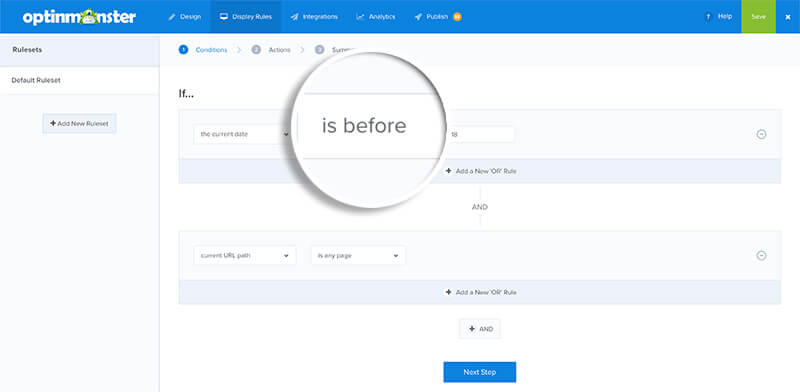Open the Design tab
The width and height of the screenshot is (800, 392).
pos(185,17)
